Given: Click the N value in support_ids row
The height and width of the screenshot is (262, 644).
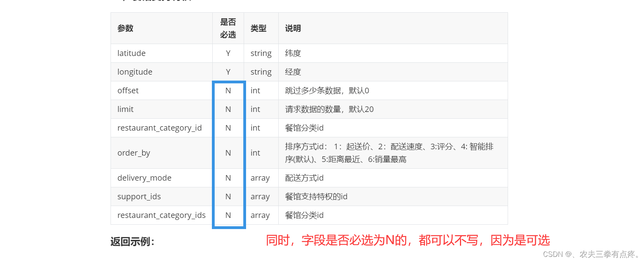Looking at the screenshot, I should pyautogui.click(x=228, y=196).
